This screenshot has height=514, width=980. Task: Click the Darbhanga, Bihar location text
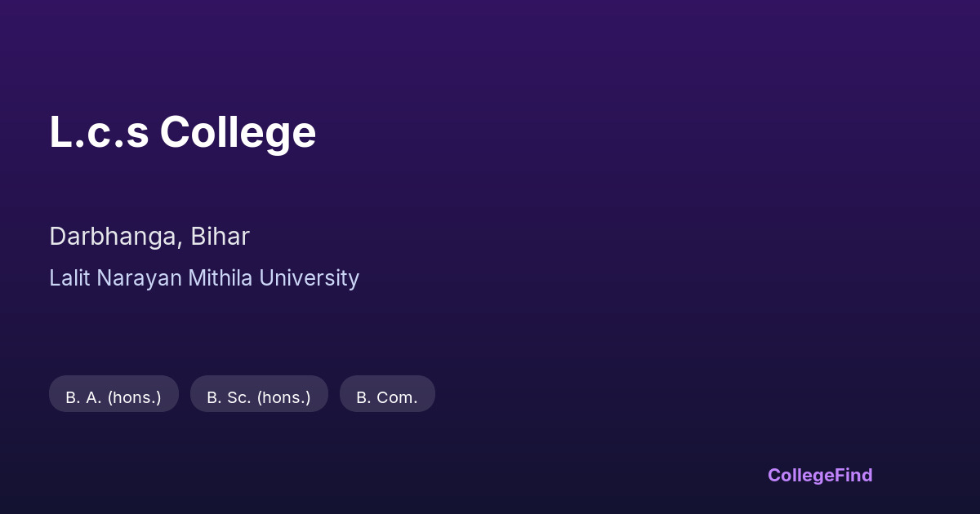[x=149, y=237]
